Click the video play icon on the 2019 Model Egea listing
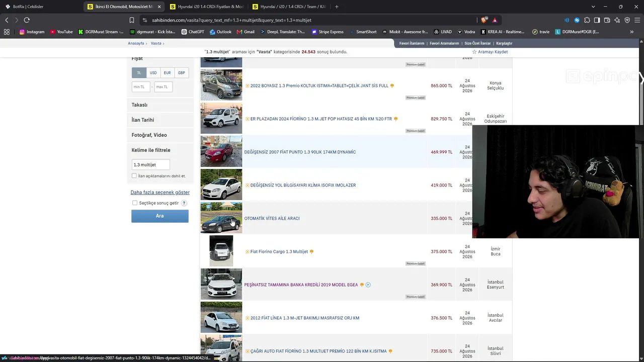This screenshot has width=644, height=362. (368, 285)
